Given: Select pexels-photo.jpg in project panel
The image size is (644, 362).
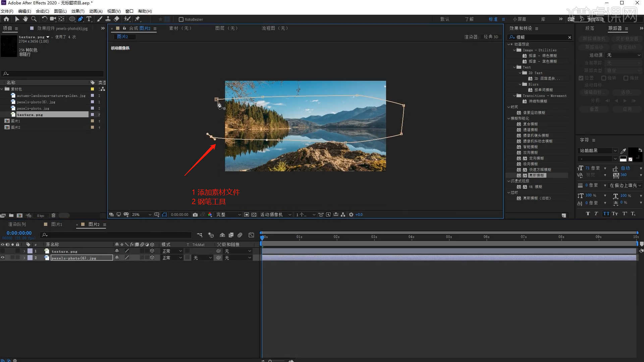Looking at the screenshot, I should tap(33, 108).
